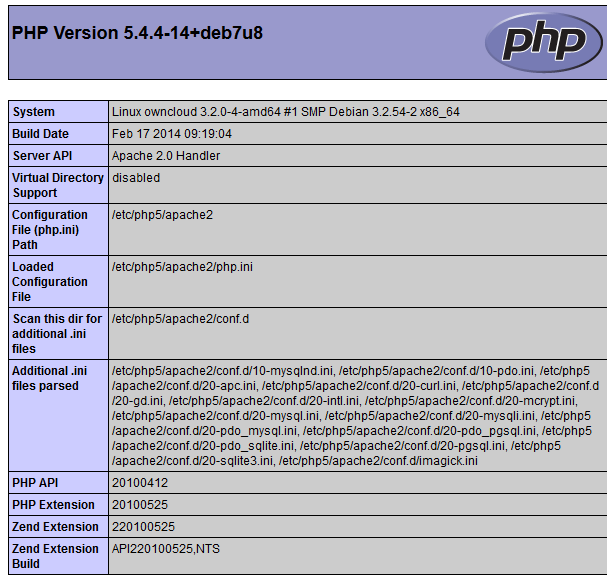607x575 pixels.
Task: Select the Linux owncloud system value
Action: point(286,112)
